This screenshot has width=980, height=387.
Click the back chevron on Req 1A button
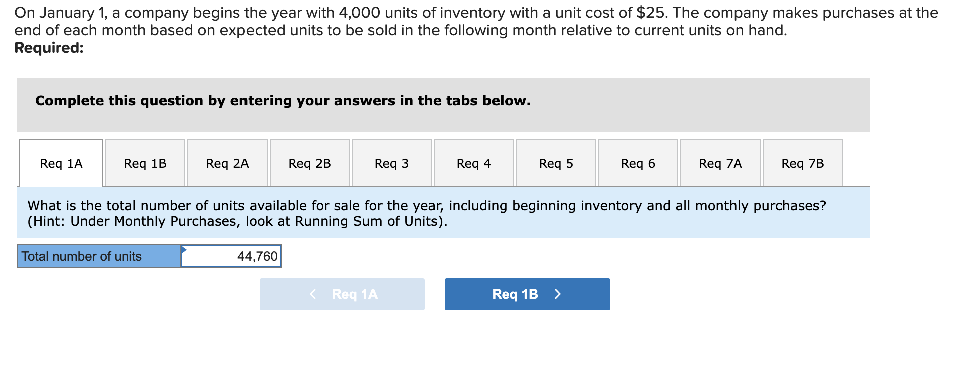coord(313,294)
